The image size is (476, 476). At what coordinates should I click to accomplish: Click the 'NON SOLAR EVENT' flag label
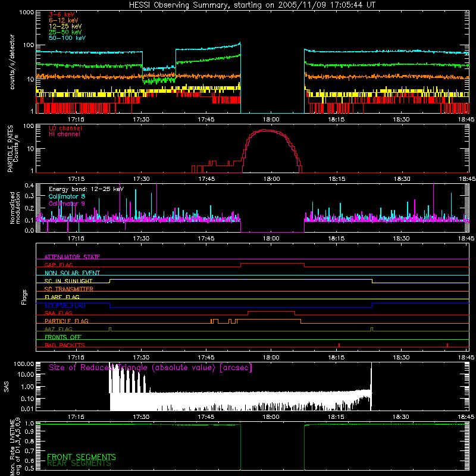pyautogui.click(x=72, y=273)
